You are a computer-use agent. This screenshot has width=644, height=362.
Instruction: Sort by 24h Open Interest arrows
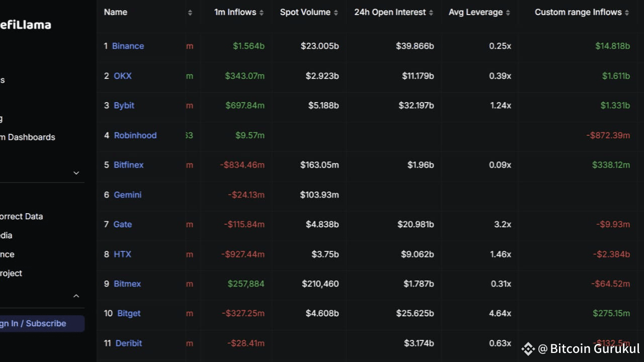(x=431, y=13)
